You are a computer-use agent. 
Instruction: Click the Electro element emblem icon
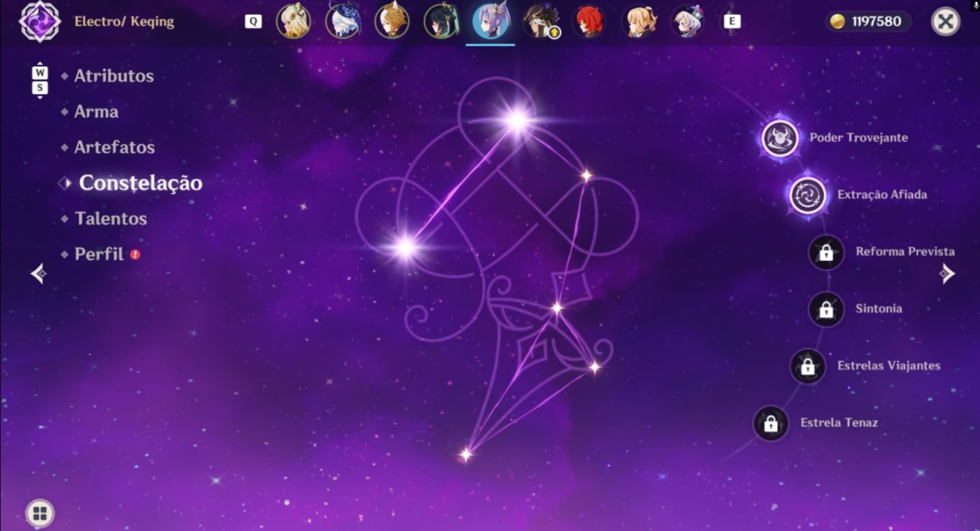pyautogui.click(x=40, y=21)
